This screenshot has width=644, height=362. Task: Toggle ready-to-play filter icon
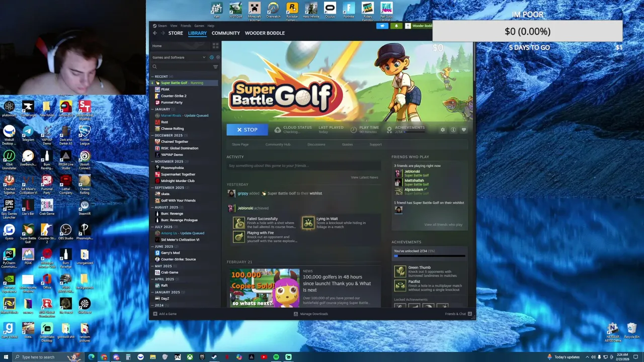pyautogui.click(x=217, y=57)
